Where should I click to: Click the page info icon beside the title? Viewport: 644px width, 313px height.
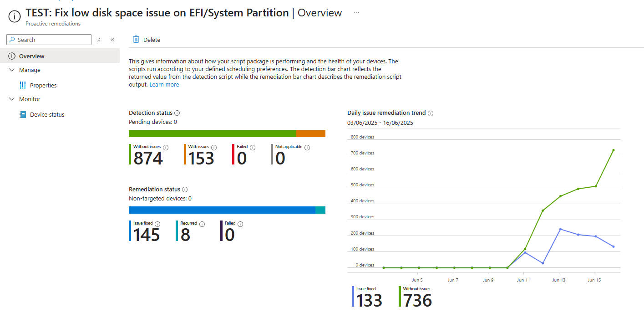click(x=15, y=16)
